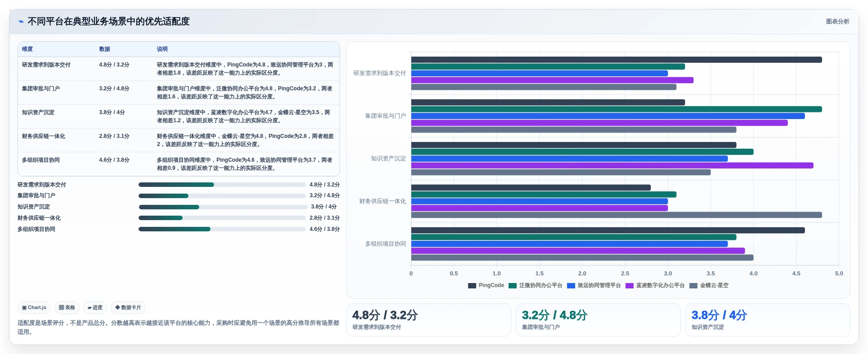
Task: Click the 知识资产沉淀 progress bar
Action: click(223, 207)
